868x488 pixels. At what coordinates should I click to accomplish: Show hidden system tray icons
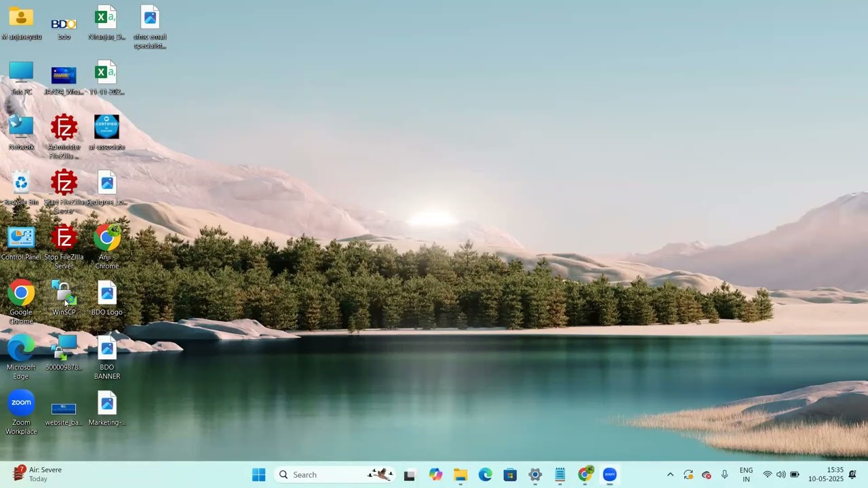670,474
